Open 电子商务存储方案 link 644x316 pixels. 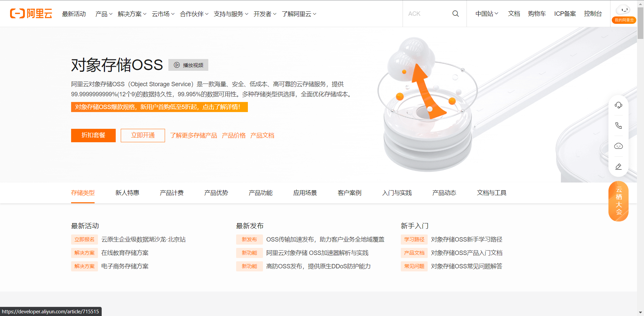pyautogui.click(x=125, y=266)
